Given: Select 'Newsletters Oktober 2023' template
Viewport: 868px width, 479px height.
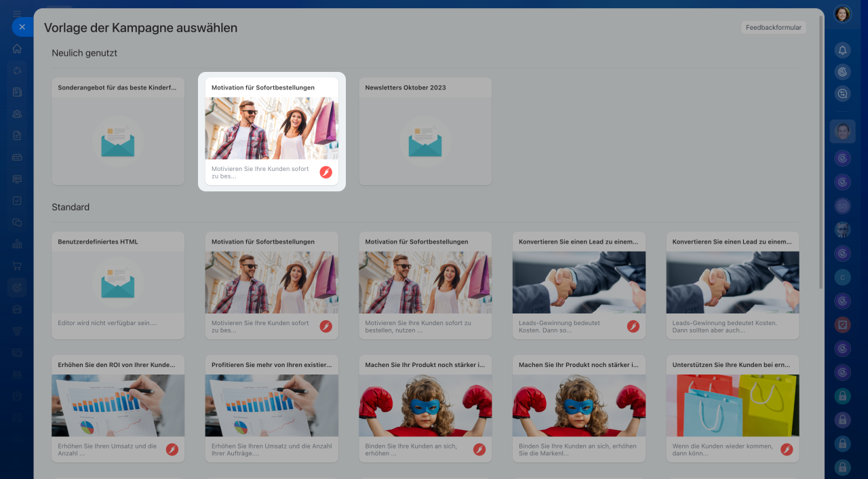Looking at the screenshot, I should point(425,131).
